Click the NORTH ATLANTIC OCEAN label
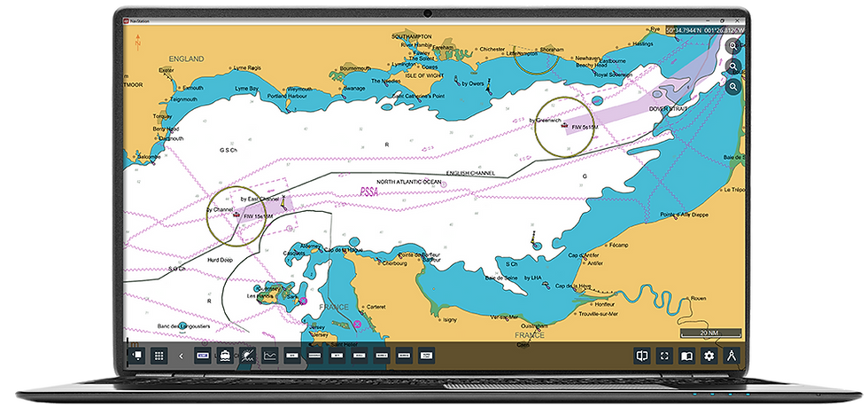Image resolution: width=868 pixels, height=407 pixels. point(411,182)
